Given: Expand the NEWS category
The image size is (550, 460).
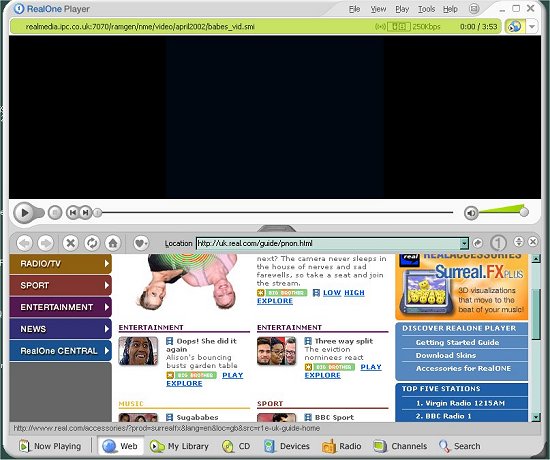Looking at the screenshot, I should tap(61, 329).
